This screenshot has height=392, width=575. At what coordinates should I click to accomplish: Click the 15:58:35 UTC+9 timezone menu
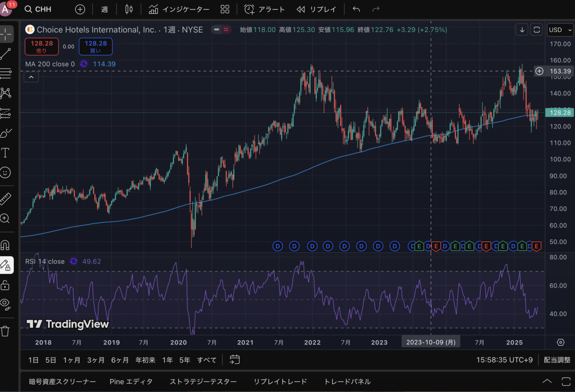pos(505,360)
